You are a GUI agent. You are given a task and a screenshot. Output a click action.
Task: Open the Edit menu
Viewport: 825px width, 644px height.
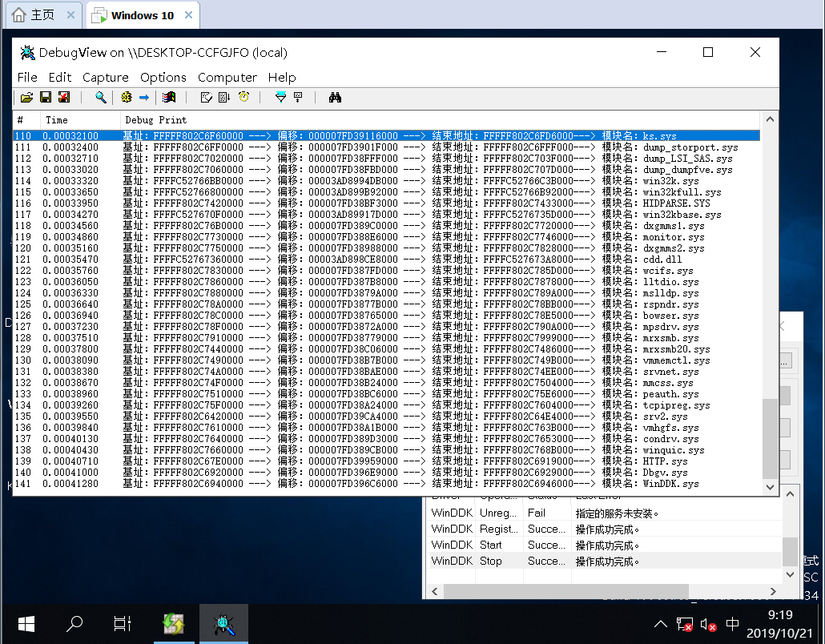pos(60,78)
